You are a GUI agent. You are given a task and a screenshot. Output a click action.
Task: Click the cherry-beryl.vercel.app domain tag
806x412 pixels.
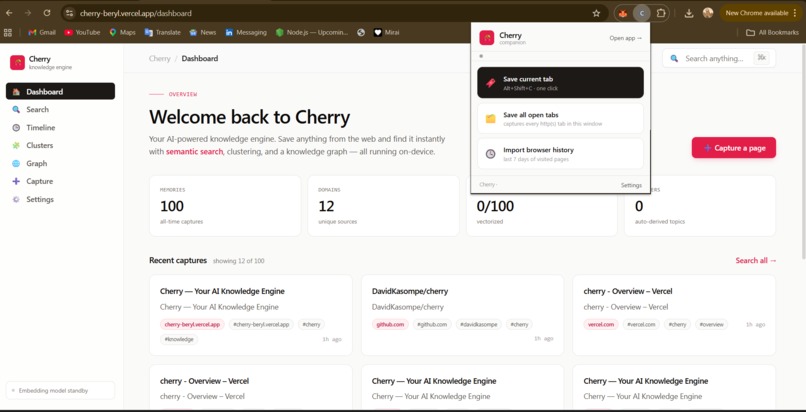(192, 325)
